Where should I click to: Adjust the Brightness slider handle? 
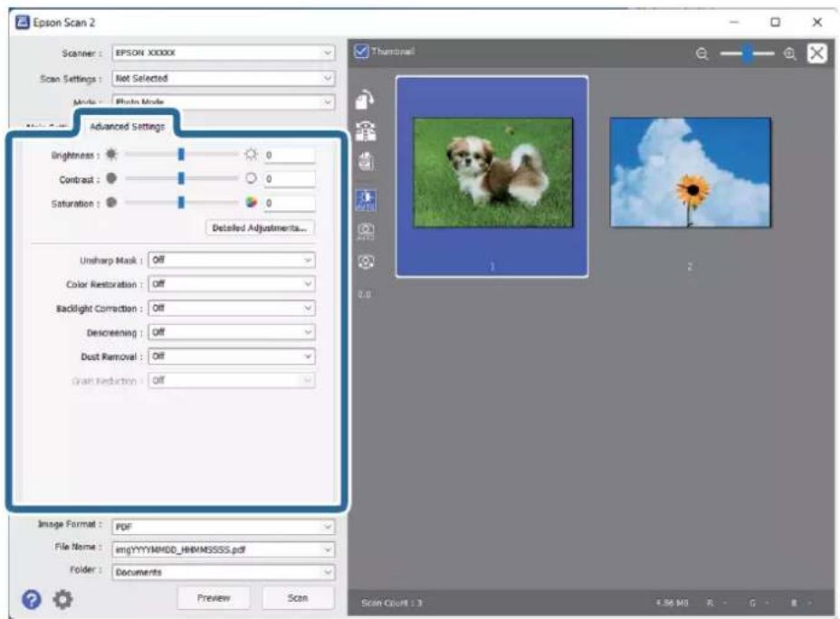coord(181,155)
